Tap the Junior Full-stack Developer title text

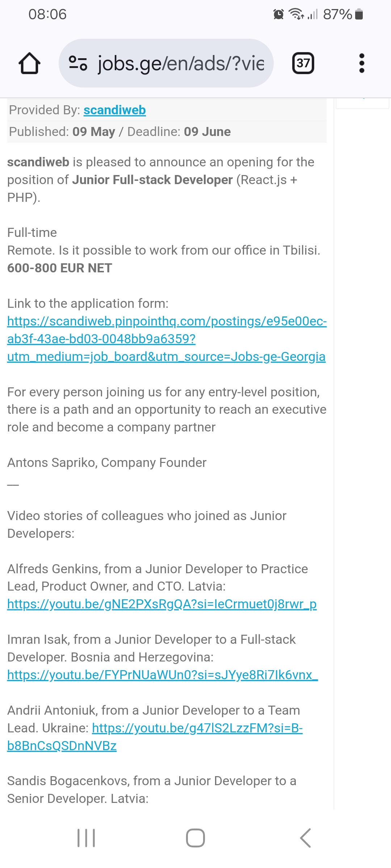[152, 180]
